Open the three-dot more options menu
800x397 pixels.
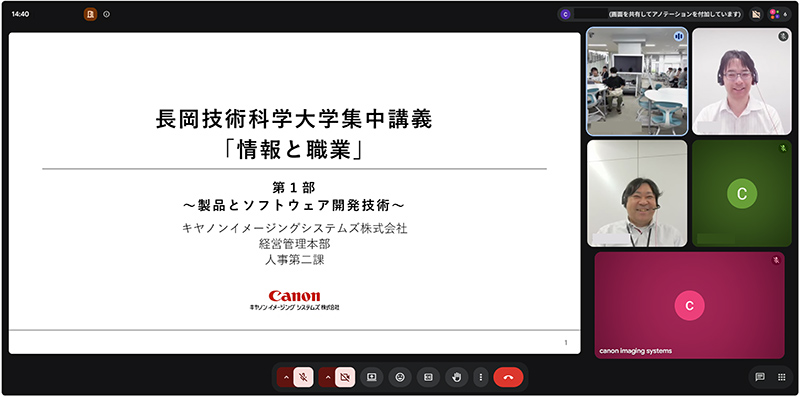(x=481, y=378)
